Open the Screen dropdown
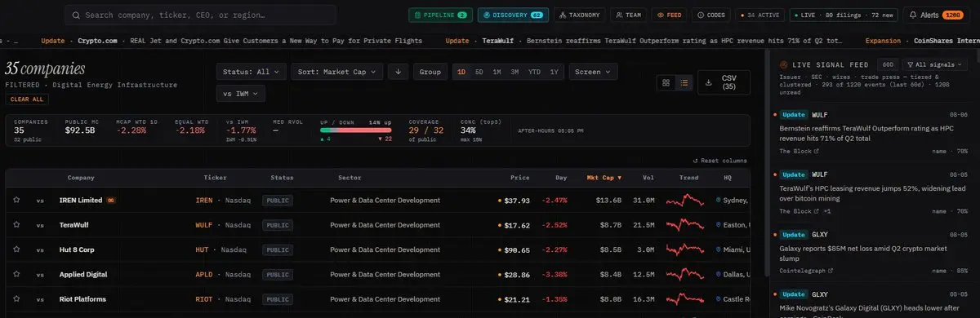This screenshot has width=980, height=318. click(593, 72)
